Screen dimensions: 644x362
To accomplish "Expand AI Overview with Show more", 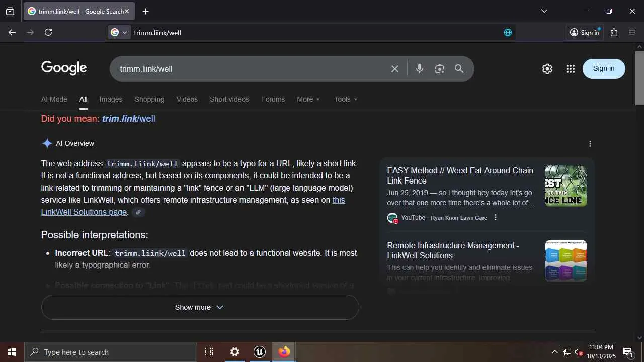I will pyautogui.click(x=200, y=307).
